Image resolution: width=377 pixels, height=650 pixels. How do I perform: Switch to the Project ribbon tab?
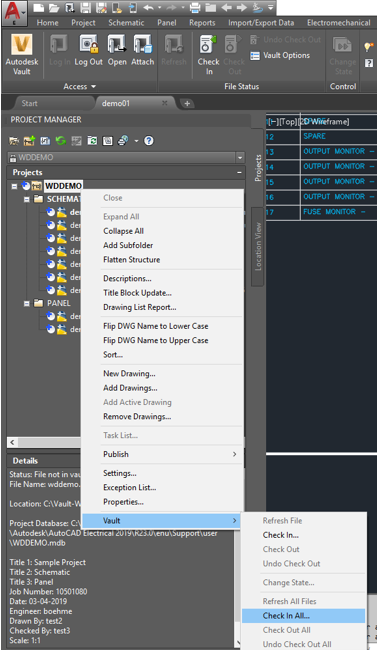(83, 23)
